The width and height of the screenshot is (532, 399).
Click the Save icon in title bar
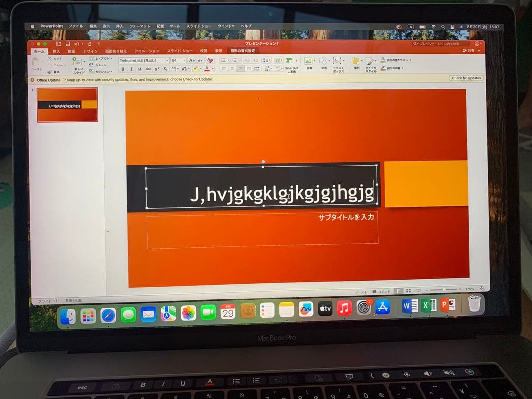(67, 44)
